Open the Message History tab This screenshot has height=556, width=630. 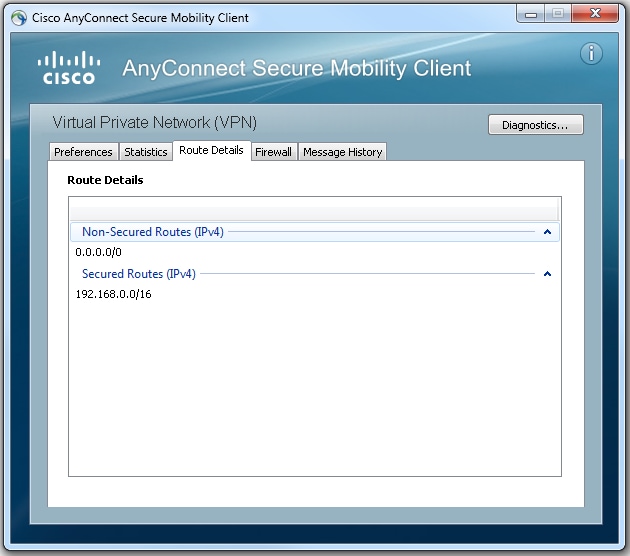(x=342, y=152)
